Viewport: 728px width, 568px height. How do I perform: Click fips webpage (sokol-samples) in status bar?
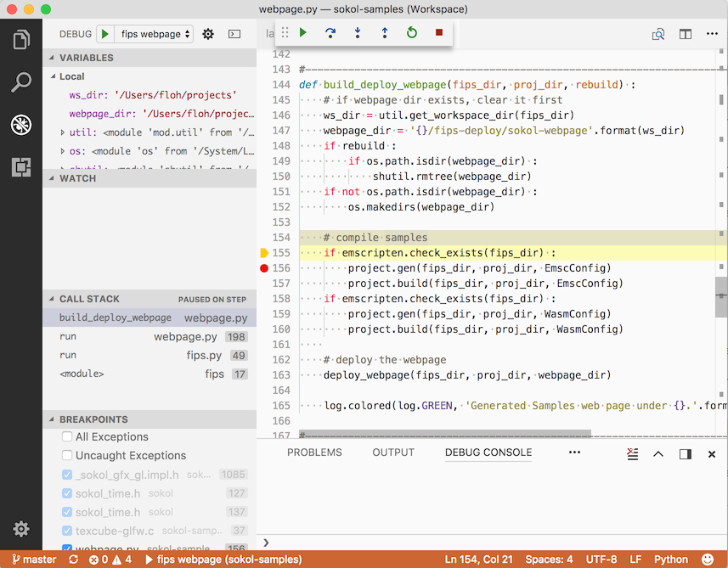(x=223, y=560)
